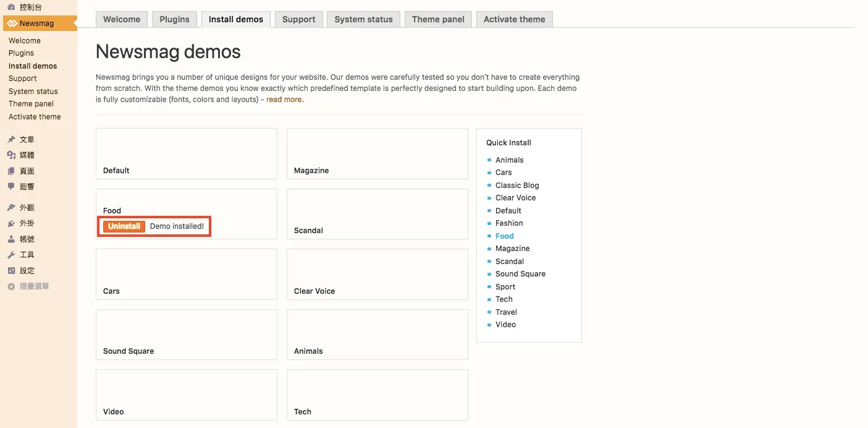Select the Clear Voice demo card
The height and width of the screenshot is (428, 868).
click(x=377, y=275)
